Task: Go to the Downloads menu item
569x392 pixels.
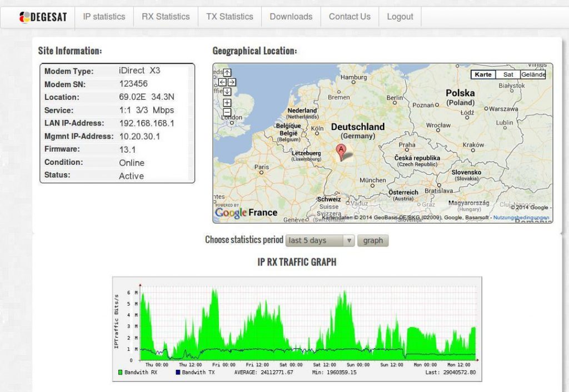Action: coord(291,17)
